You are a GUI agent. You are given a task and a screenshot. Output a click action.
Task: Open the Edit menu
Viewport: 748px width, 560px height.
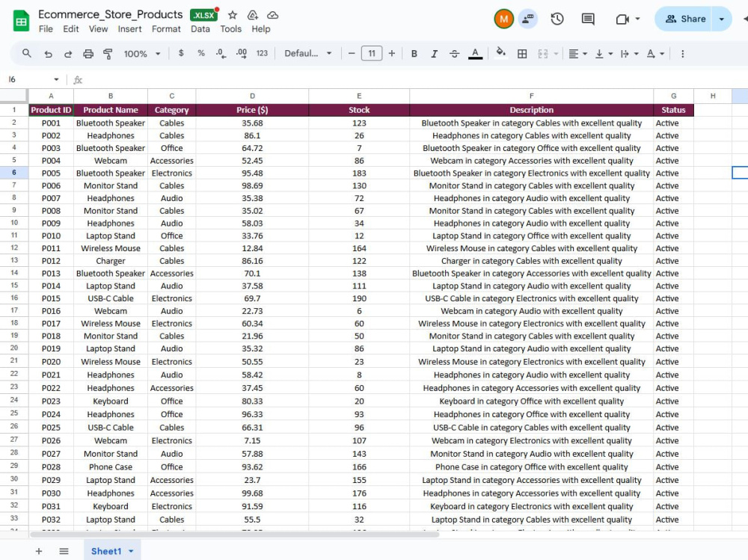(x=70, y=28)
